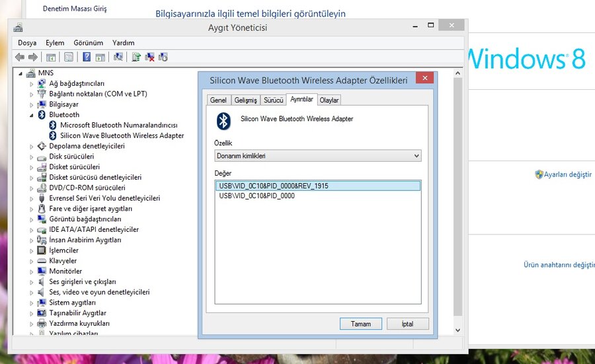Click the Bluetooth category icon in tree
Viewport: 595px width, 364px height.
pyautogui.click(x=42, y=114)
